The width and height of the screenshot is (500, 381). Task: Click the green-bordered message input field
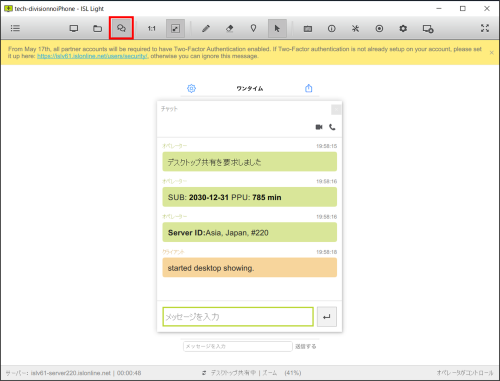(x=238, y=317)
